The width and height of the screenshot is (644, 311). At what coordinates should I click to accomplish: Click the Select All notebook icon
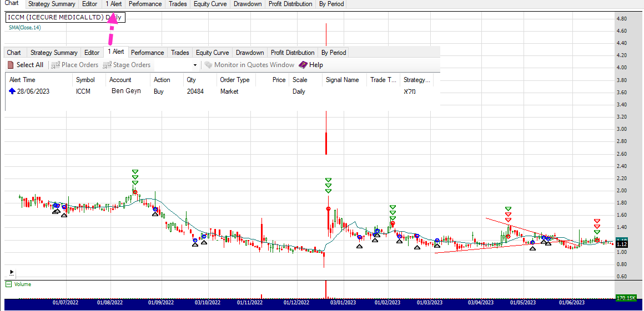coord(12,65)
